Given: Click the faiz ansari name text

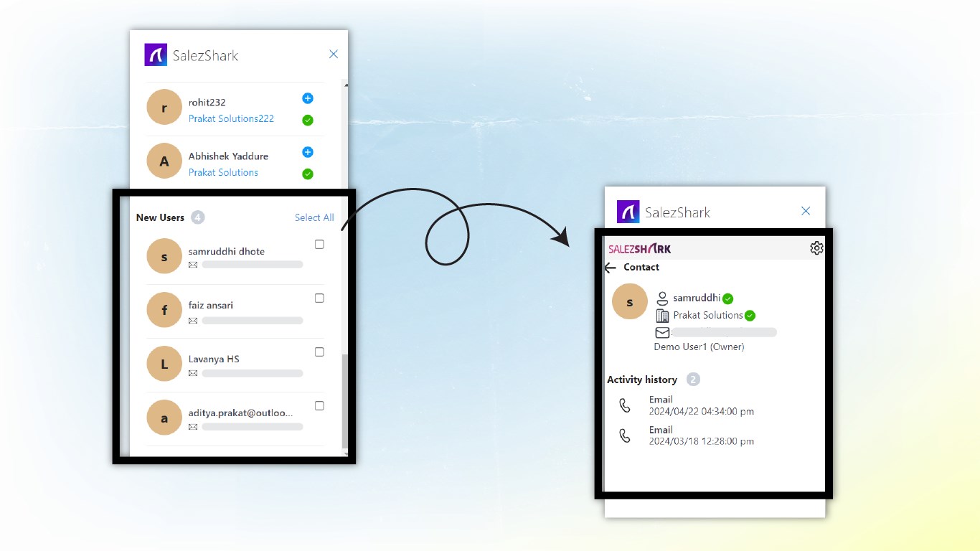Looking at the screenshot, I should (x=210, y=306).
